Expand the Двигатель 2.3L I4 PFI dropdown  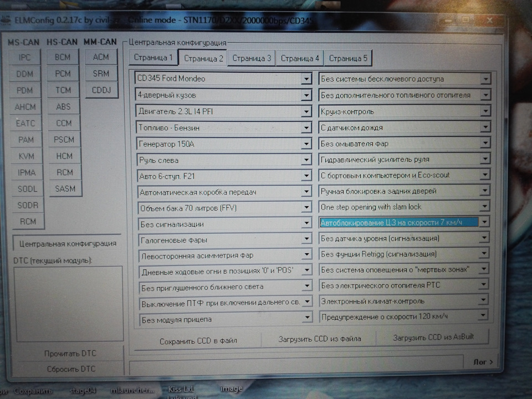[306, 111]
